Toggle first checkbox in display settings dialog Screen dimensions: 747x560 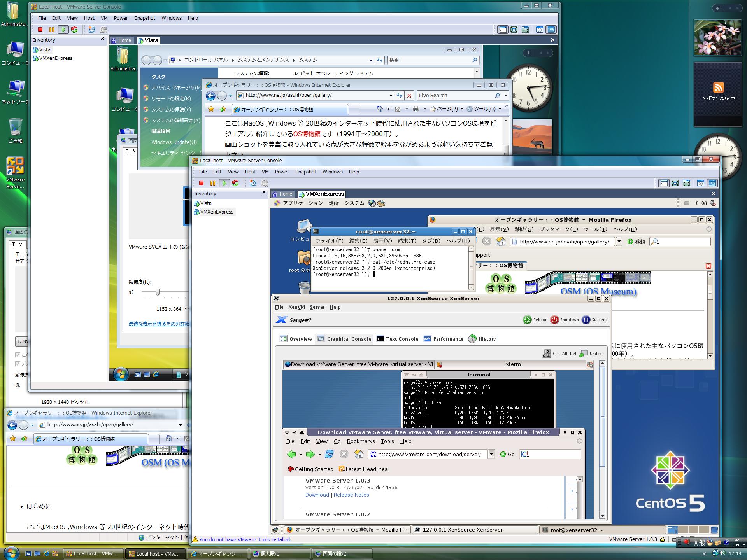(x=18, y=355)
